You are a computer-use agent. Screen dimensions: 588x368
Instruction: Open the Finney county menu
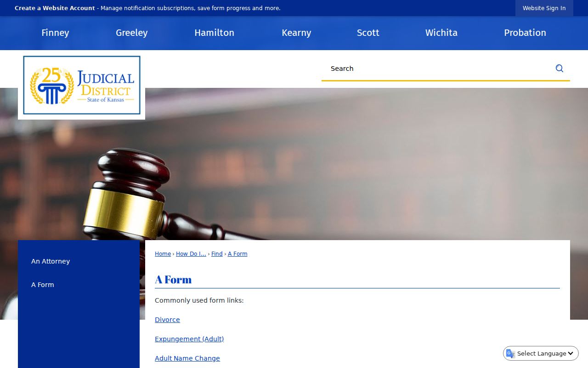55,33
